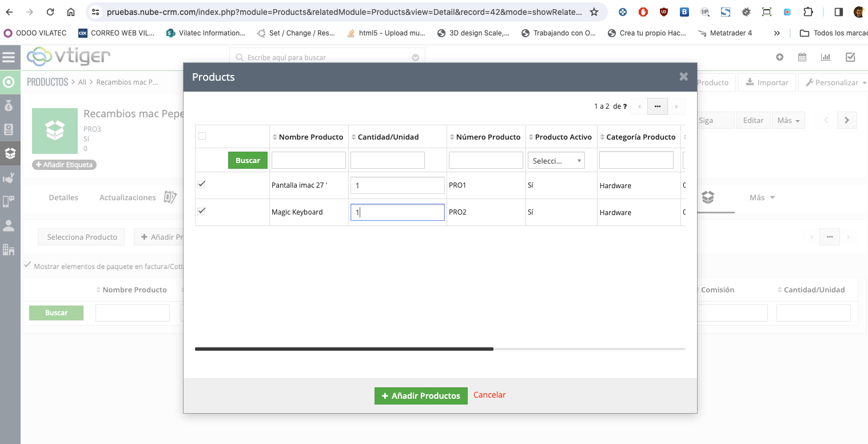
Task: Bookmark this page with the star icon
Action: (x=594, y=12)
